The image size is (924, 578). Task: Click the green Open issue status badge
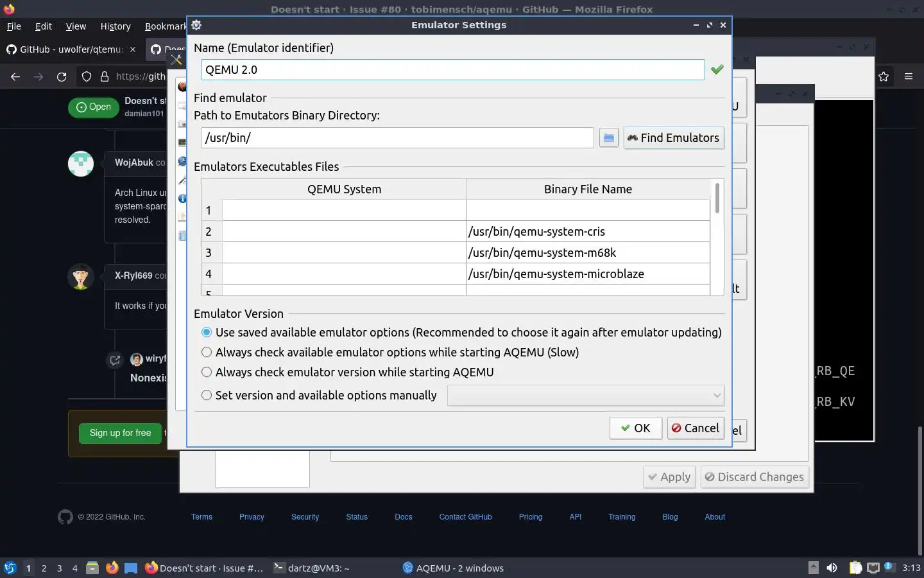coord(94,107)
